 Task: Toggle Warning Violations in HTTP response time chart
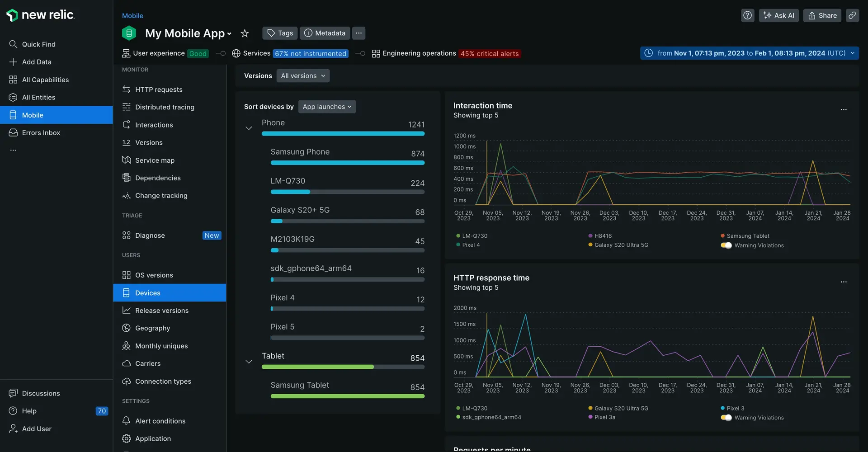click(726, 418)
